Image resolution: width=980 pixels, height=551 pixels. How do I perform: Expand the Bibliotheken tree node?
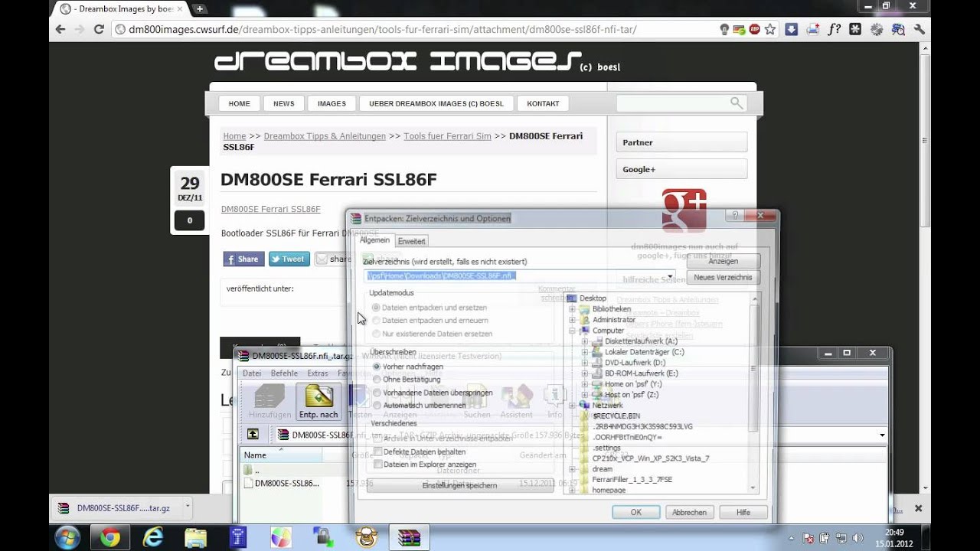[x=573, y=309]
